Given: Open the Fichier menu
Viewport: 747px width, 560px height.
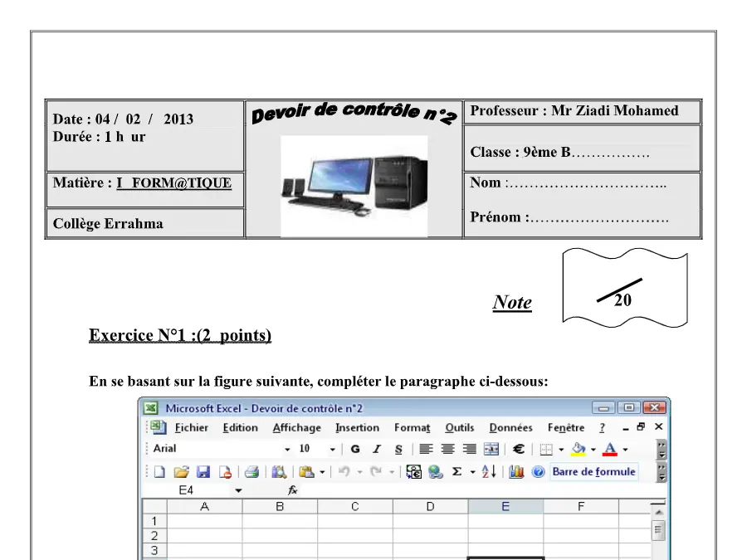Looking at the screenshot, I should click(x=192, y=427).
